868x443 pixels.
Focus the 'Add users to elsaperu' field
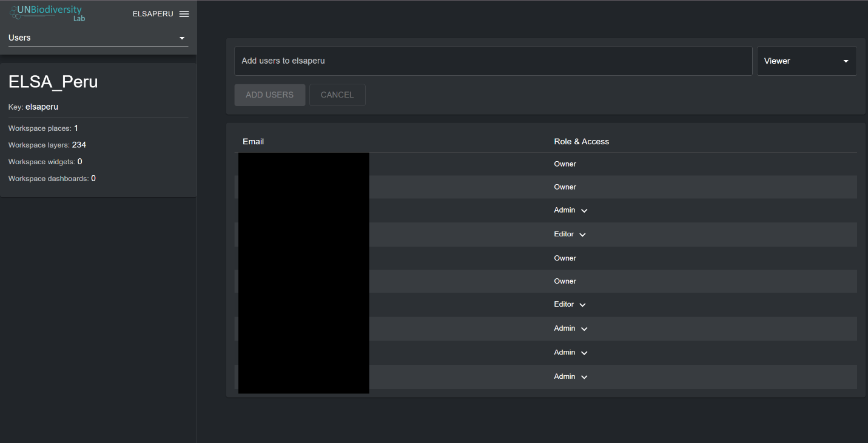pyautogui.click(x=493, y=61)
